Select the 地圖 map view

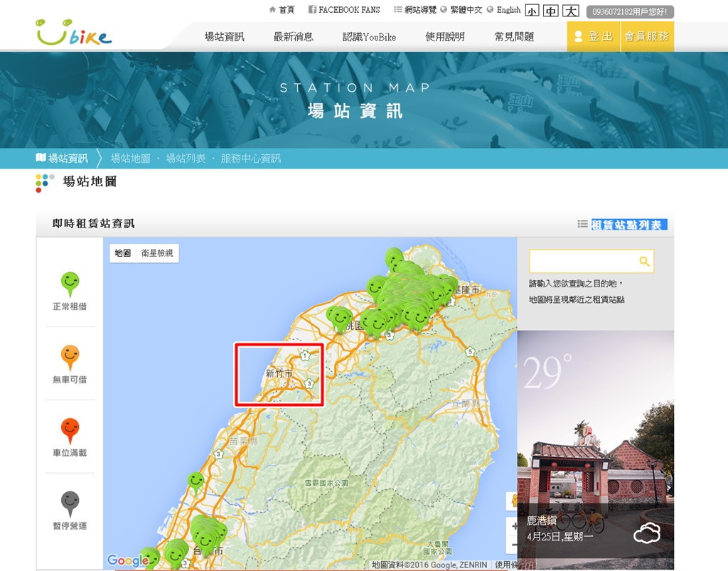[123, 253]
